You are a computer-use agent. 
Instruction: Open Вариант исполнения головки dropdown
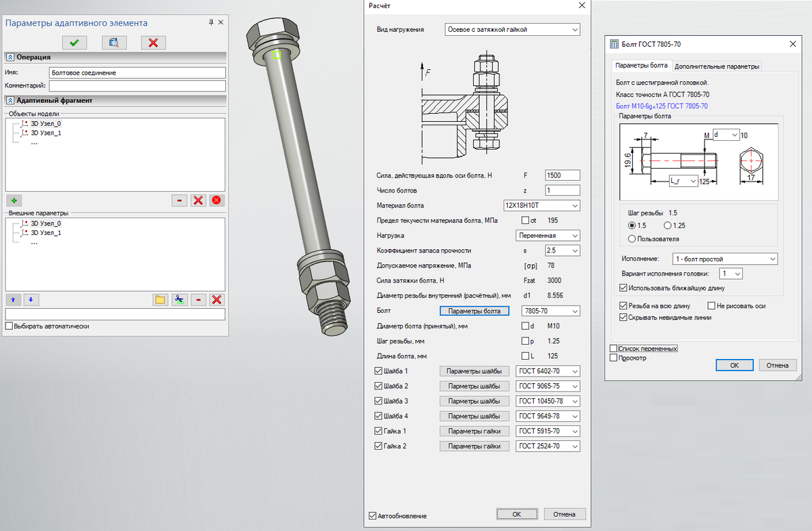point(731,273)
